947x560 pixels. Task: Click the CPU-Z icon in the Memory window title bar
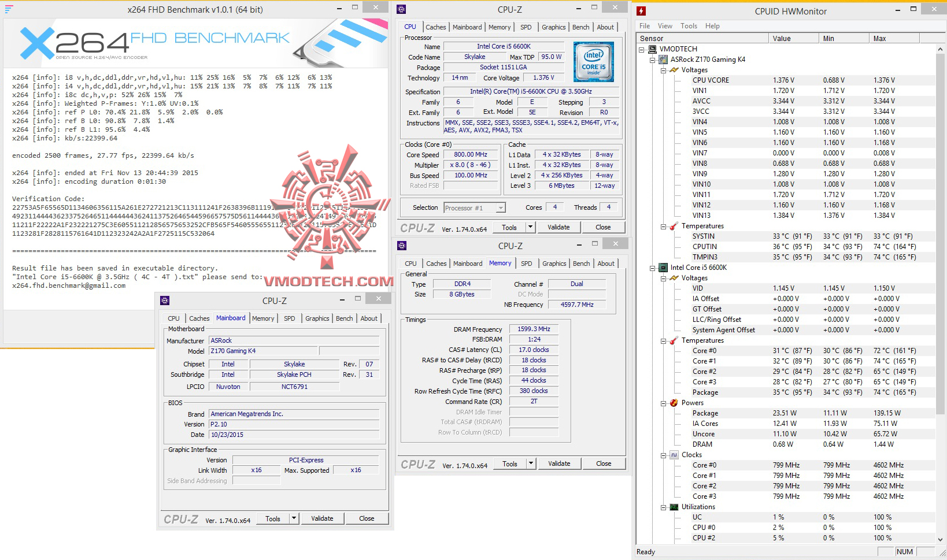(402, 246)
